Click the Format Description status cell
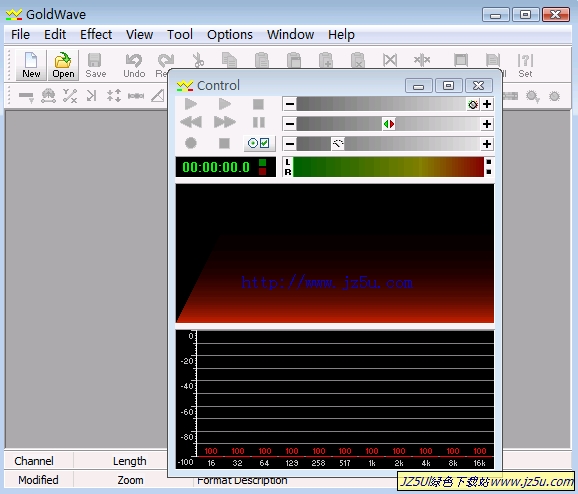Screen dimensions: 578x494 coord(242,481)
